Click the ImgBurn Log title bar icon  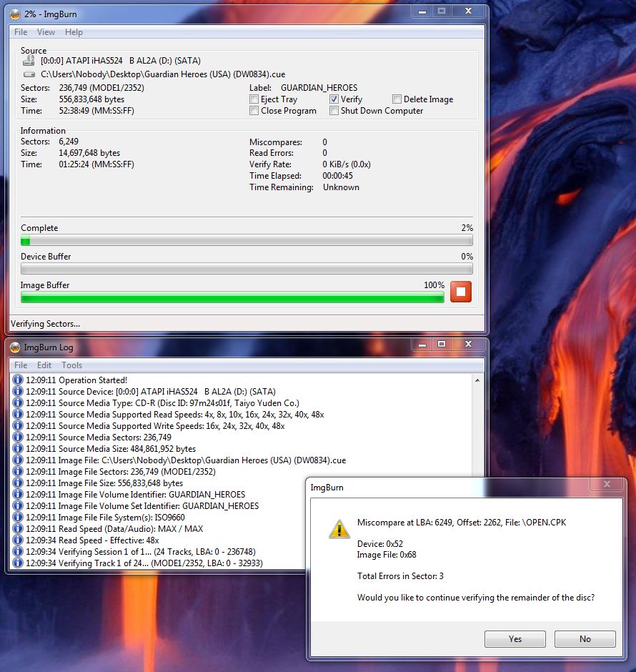15,347
